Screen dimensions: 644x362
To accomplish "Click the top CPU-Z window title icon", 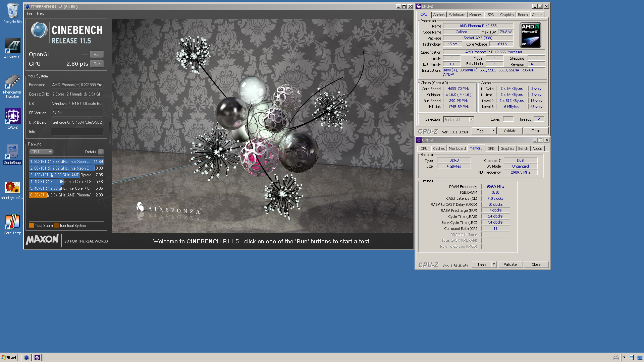I will [419, 6].
